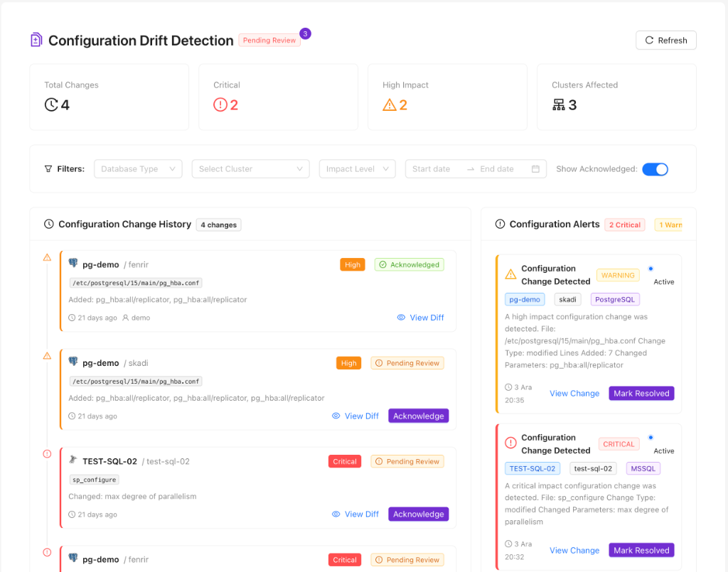Open the Database Type dropdown
Screen dimensions: 728x572
pos(138,168)
